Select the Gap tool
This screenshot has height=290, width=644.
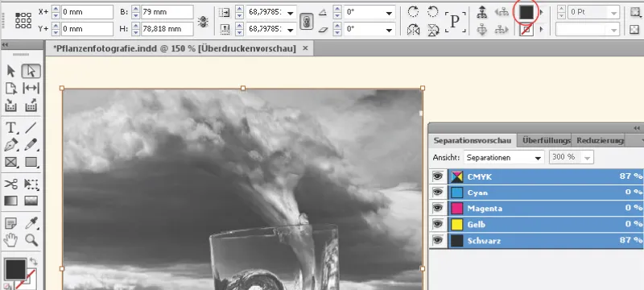coord(31,88)
